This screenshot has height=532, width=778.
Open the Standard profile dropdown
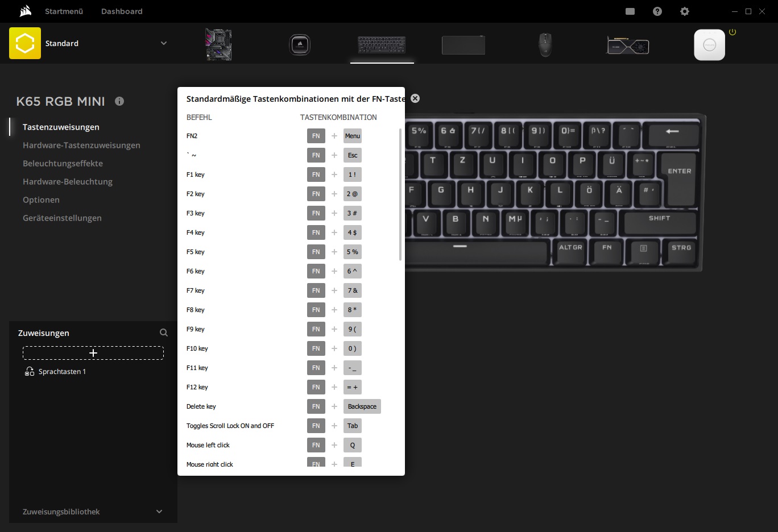164,43
